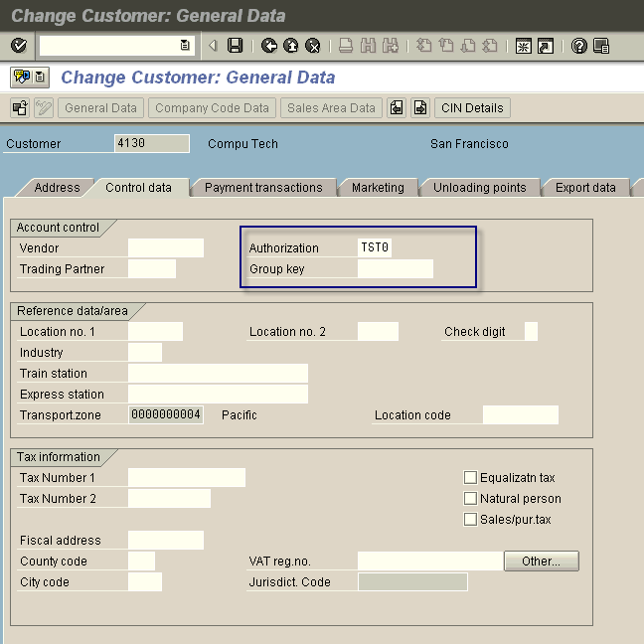Go to Last page icon

click(x=490, y=46)
